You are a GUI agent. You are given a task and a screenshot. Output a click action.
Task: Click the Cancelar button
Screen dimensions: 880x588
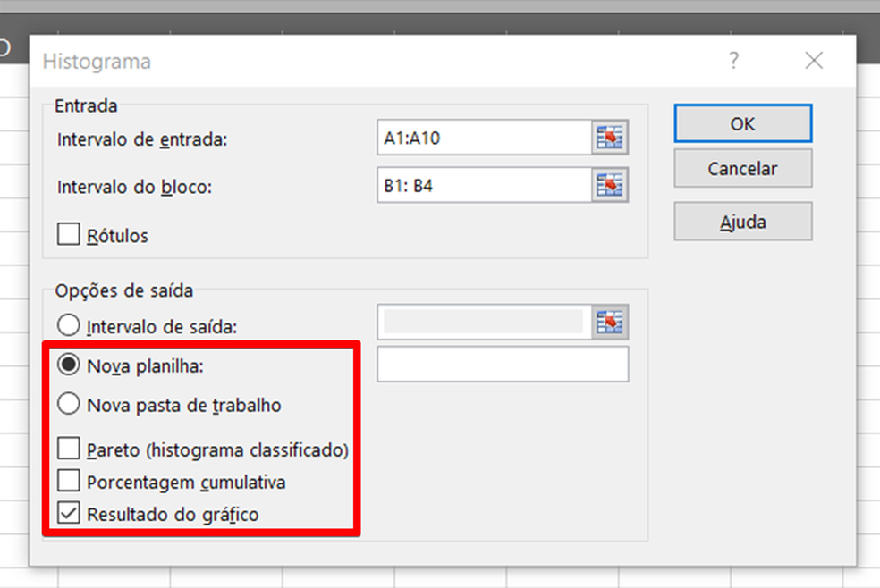(742, 168)
